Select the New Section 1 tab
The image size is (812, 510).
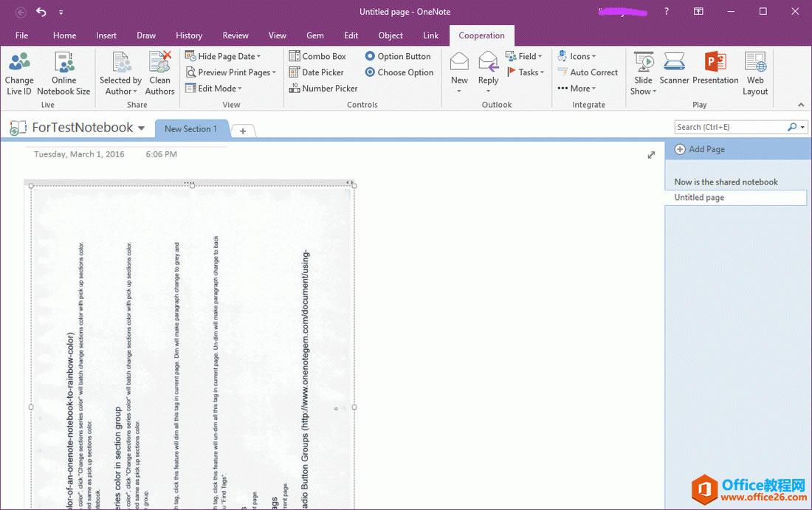[x=190, y=129]
